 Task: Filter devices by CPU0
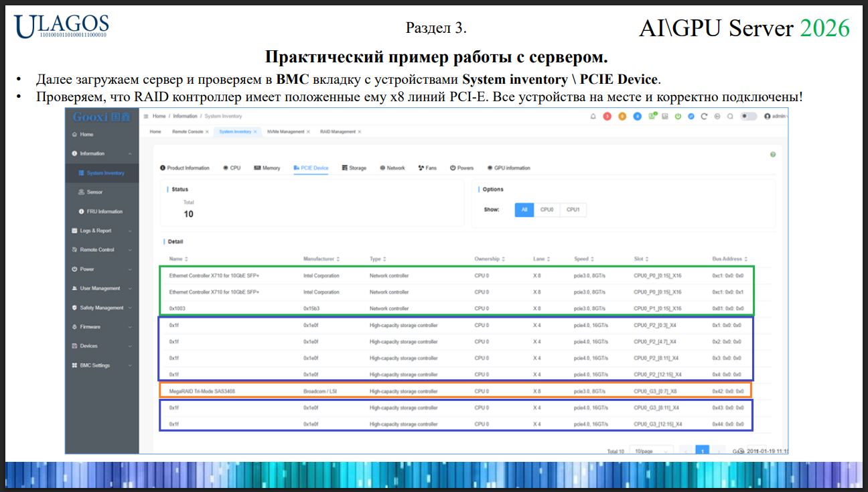coord(547,210)
